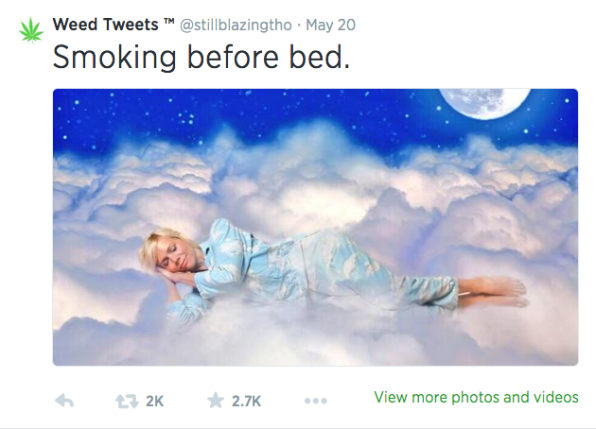Click the moon in the photo

pos(485,103)
